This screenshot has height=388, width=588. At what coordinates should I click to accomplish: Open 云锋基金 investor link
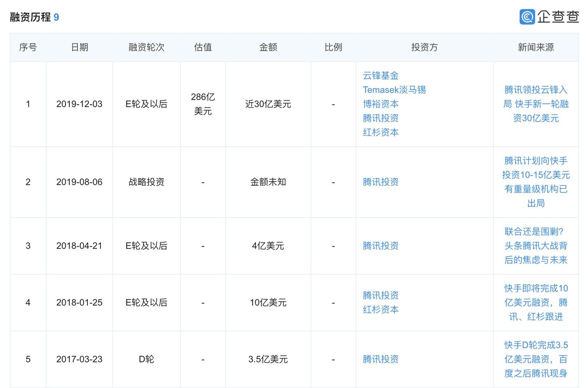[381, 75]
